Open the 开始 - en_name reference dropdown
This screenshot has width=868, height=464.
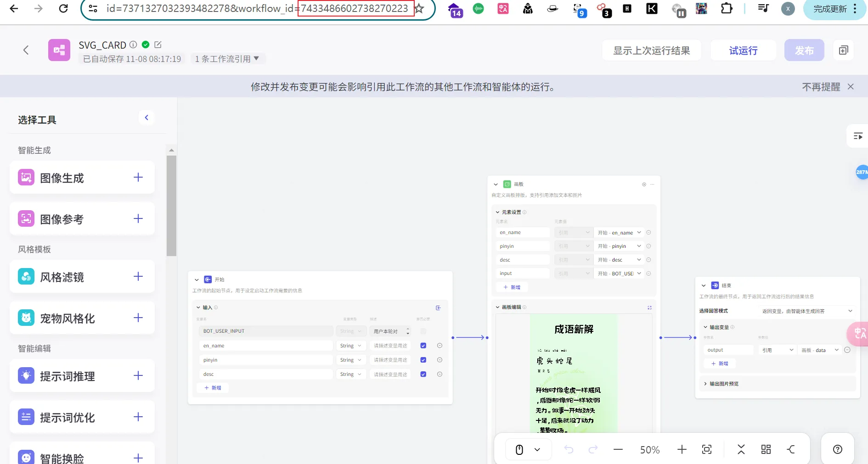[619, 233]
